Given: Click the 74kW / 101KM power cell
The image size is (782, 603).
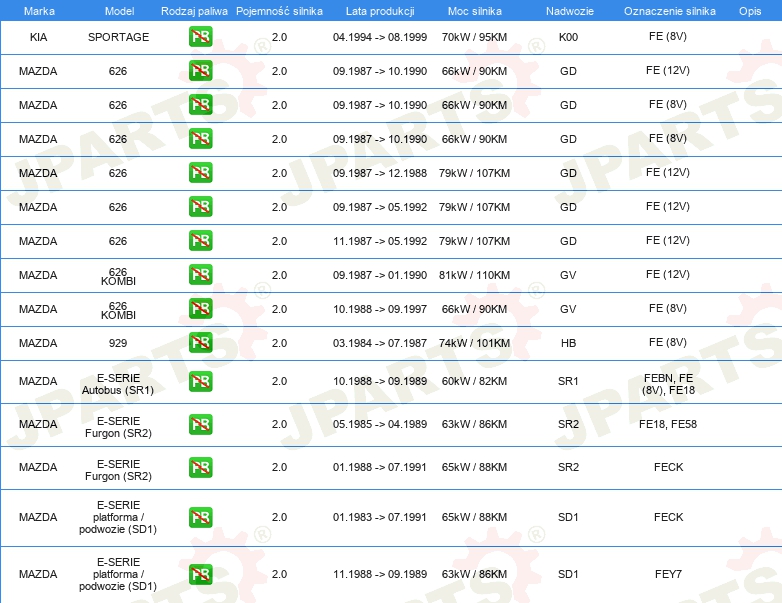Looking at the screenshot, I should click(474, 343).
